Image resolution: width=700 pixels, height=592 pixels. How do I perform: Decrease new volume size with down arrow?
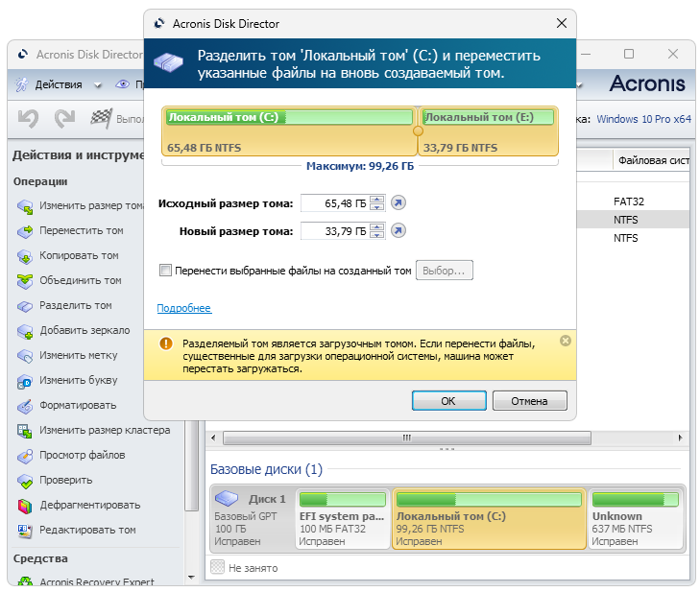pos(377,234)
